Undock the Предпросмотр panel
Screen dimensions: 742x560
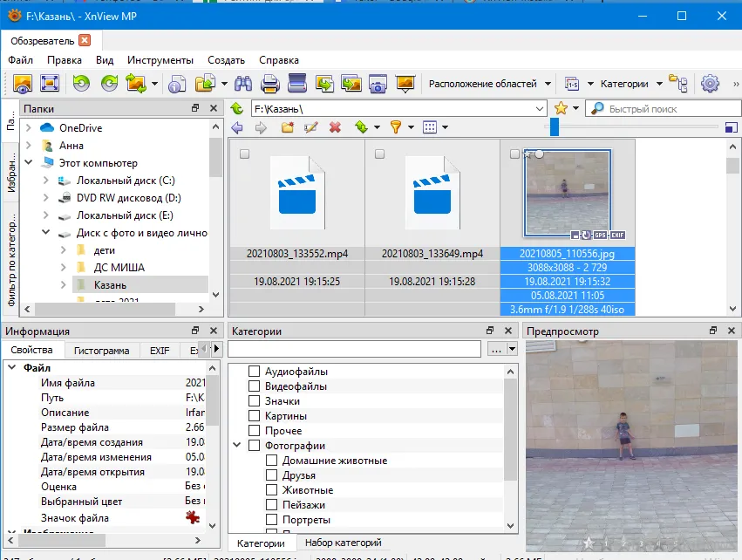pyautogui.click(x=713, y=331)
